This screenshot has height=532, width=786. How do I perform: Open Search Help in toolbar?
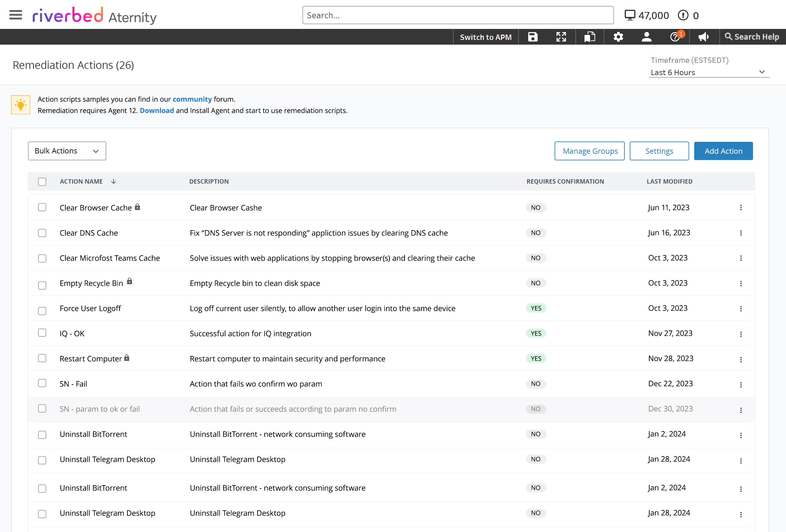point(752,37)
